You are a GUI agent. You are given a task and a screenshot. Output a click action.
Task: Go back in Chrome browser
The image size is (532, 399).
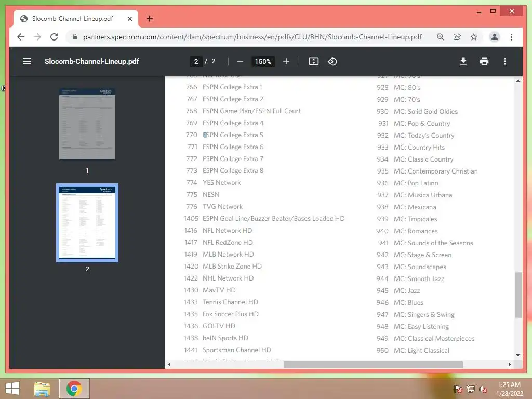(x=21, y=37)
